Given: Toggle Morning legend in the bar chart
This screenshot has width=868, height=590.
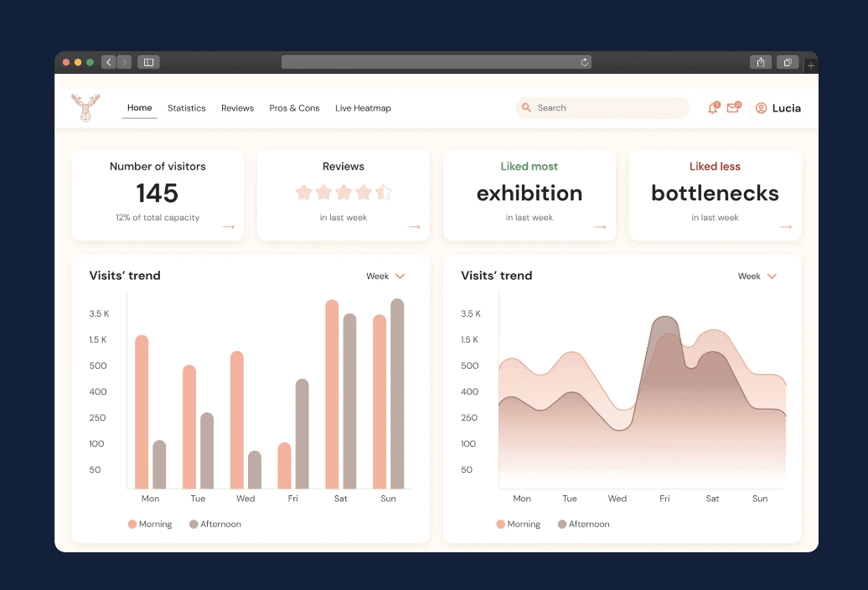Looking at the screenshot, I should [x=150, y=524].
